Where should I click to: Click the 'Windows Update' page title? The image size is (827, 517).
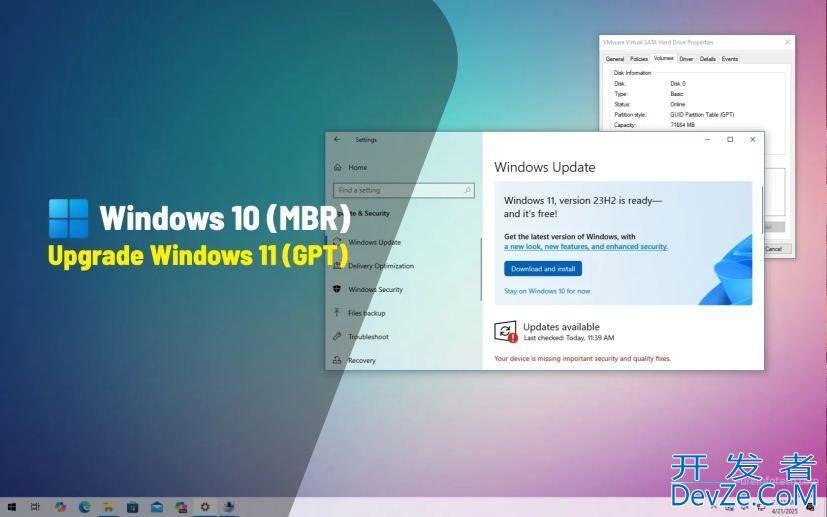545,167
